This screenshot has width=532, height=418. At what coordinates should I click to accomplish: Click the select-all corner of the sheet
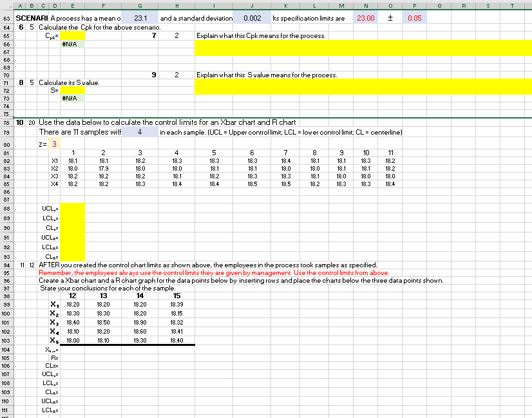pos(6,4)
